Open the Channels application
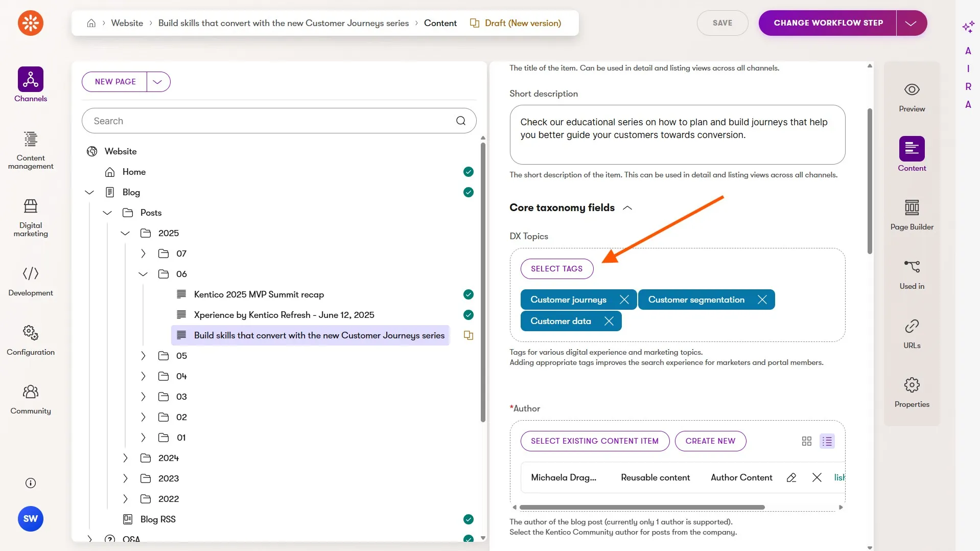980x551 pixels. point(31,85)
